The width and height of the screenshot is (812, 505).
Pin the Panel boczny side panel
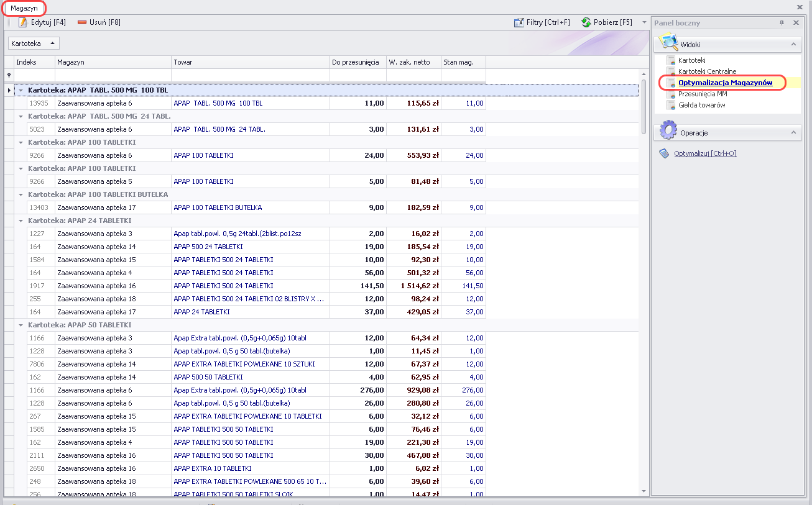[782, 23]
